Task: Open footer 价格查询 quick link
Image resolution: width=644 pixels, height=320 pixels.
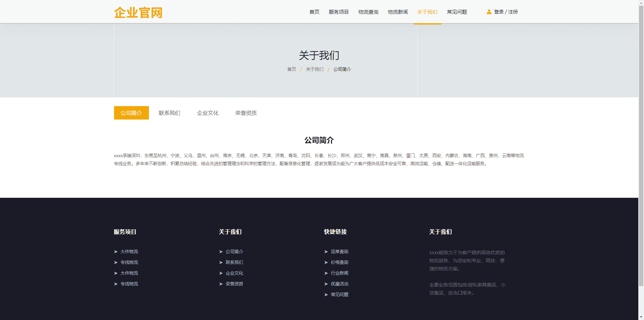Action: click(339, 262)
